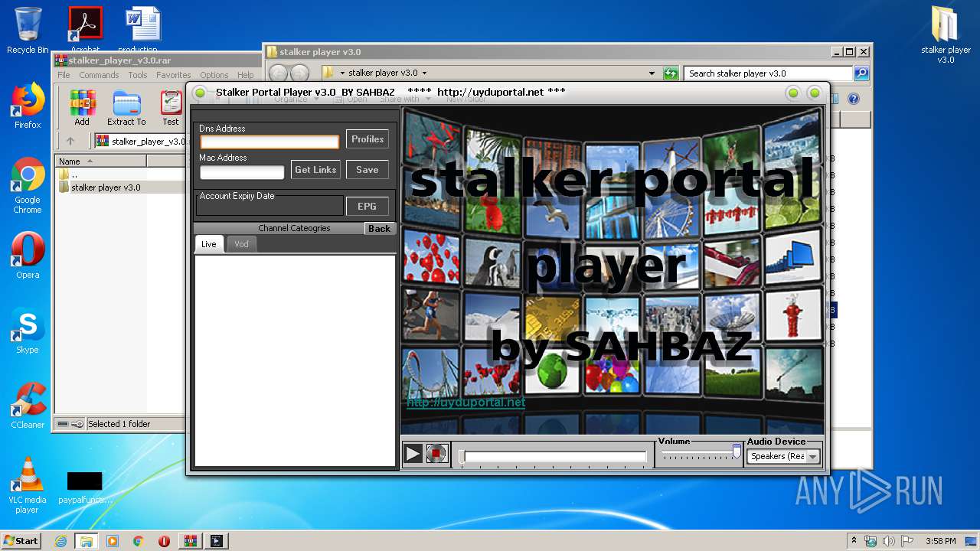Click the network tray icon

point(871,540)
